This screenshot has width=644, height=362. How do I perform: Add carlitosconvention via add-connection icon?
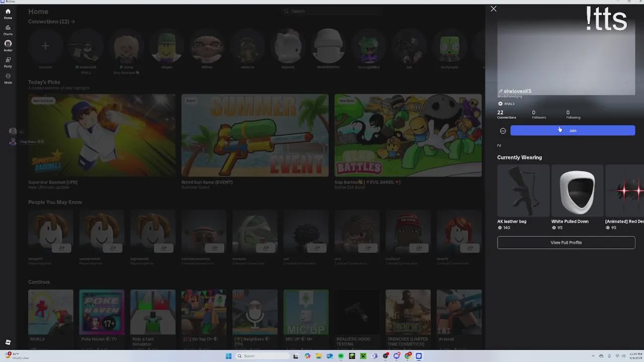pyautogui.click(x=215, y=248)
